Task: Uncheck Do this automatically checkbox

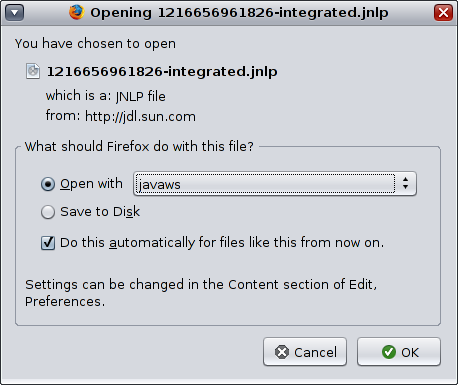Action: [48, 243]
